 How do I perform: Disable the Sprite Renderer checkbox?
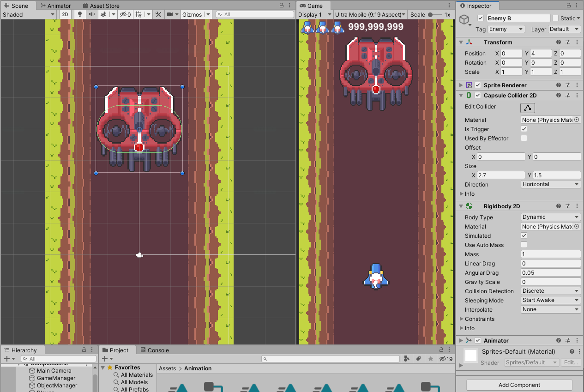pos(478,85)
